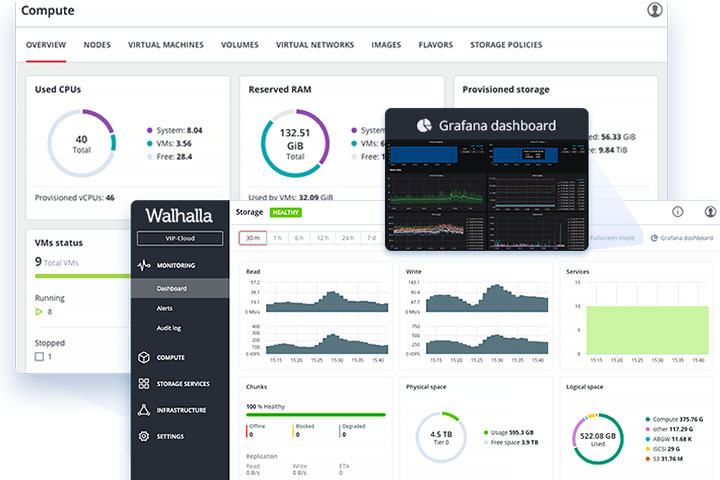This screenshot has width=720, height=480.
Task: Click the ABGW 11.68 K legend entry
Action: pyautogui.click(x=669, y=439)
